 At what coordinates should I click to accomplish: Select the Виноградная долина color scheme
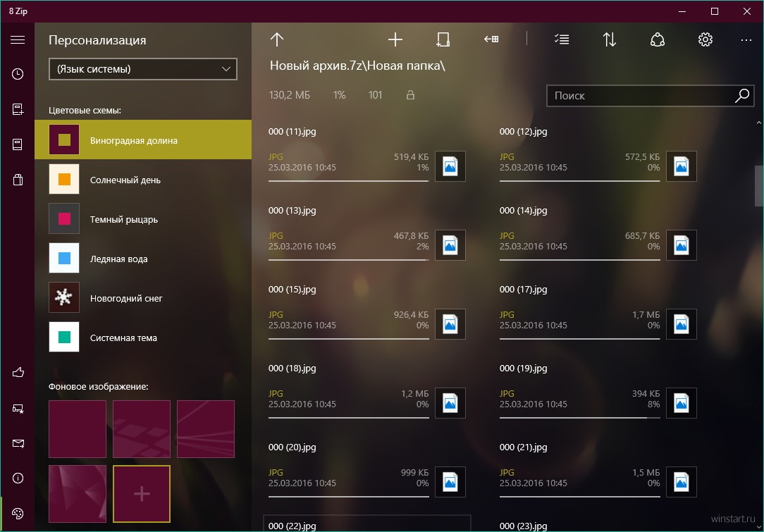[143, 140]
